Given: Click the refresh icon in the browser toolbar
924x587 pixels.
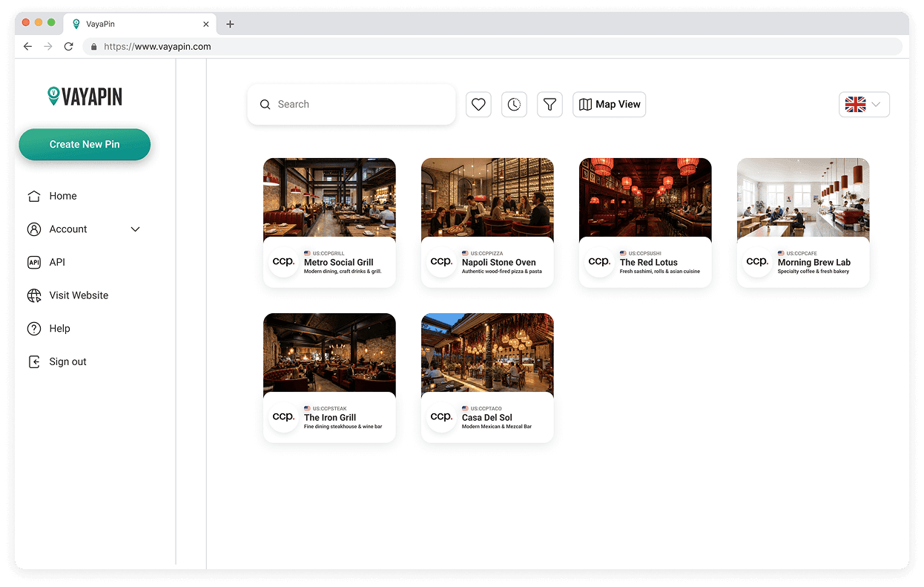Looking at the screenshot, I should pos(68,45).
